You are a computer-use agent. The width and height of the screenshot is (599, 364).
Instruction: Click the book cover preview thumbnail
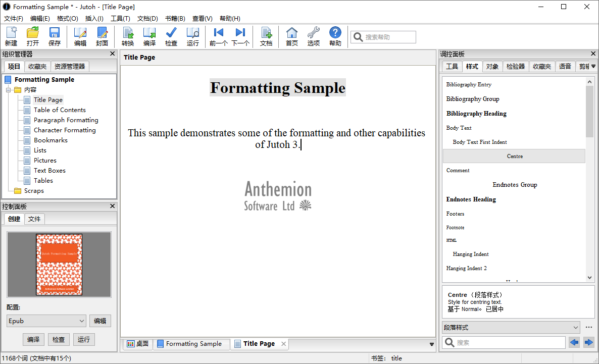pyautogui.click(x=59, y=264)
